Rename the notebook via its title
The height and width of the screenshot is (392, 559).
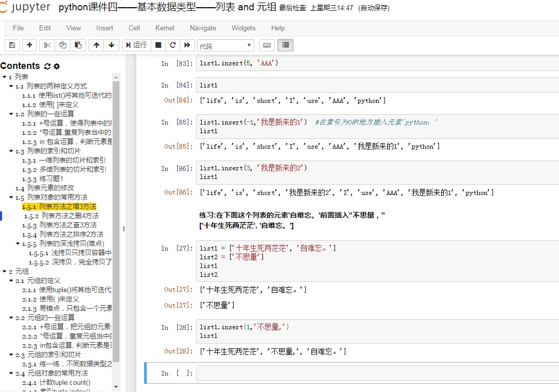click(x=168, y=7)
